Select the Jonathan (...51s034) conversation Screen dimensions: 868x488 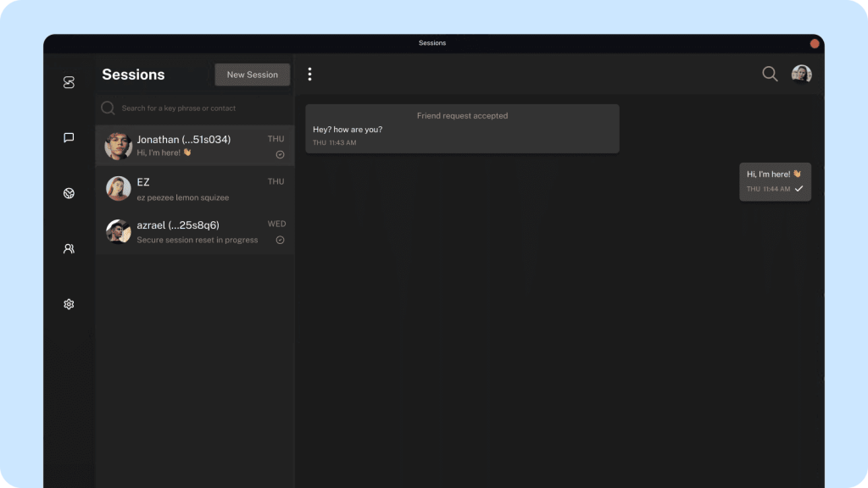(x=195, y=146)
